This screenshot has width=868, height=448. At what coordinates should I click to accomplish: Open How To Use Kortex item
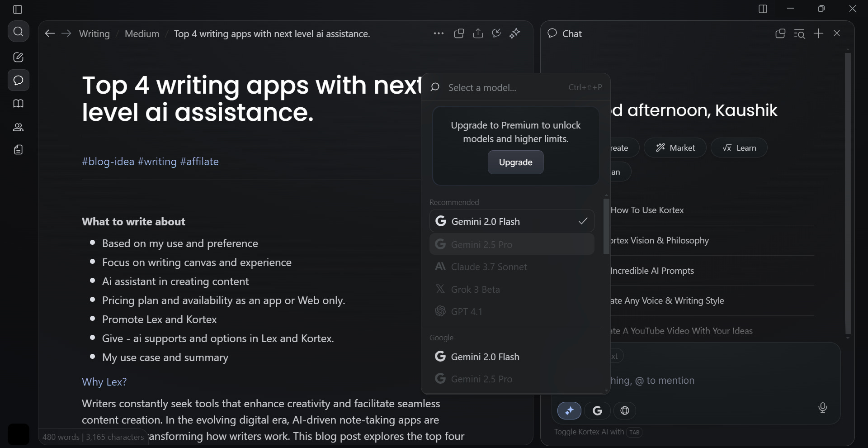pos(647,210)
